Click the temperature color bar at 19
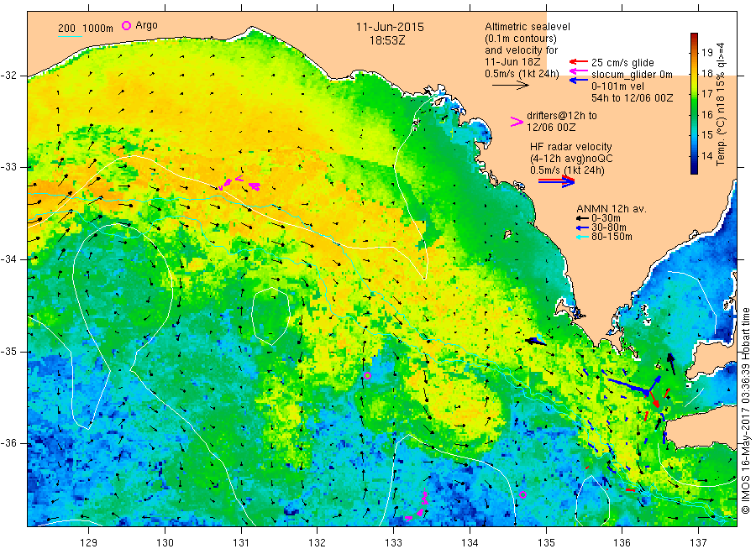This screenshot has height=554, width=756. (694, 53)
